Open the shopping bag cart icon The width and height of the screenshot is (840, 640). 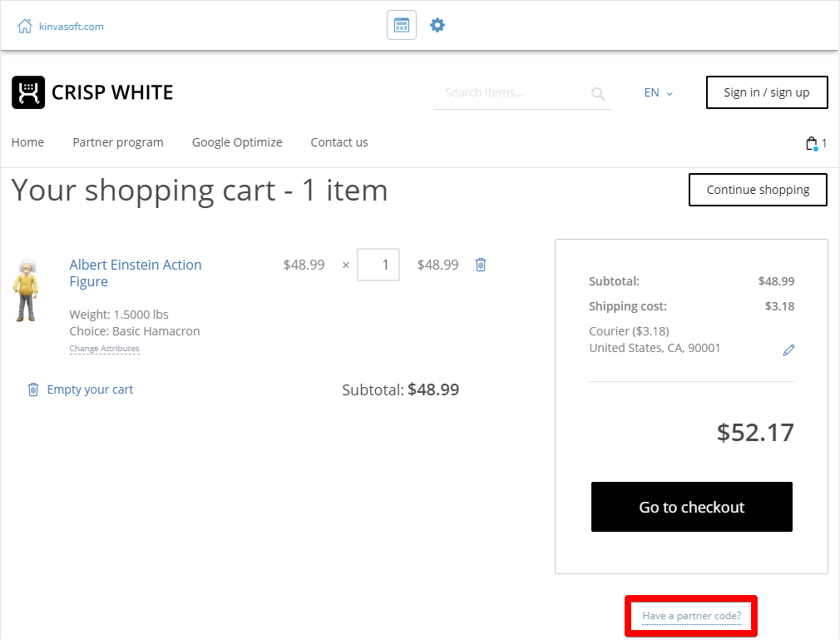tap(812, 143)
